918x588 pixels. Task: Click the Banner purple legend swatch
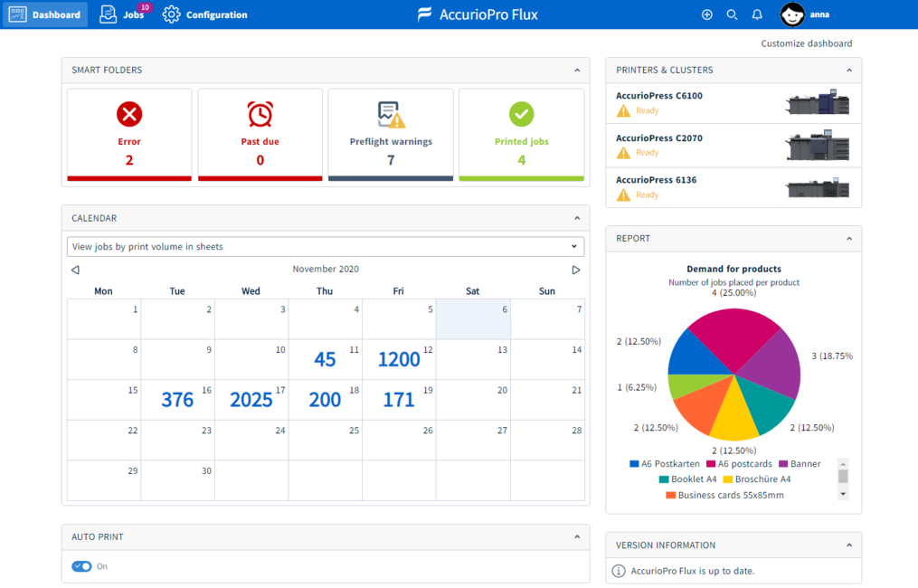tap(783, 464)
